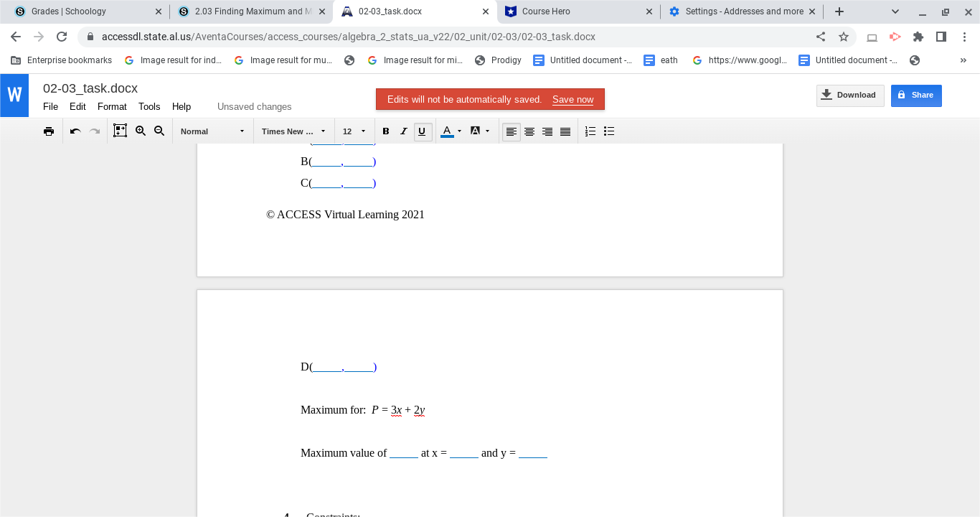Click the Download button
This screenshot has height=517, width=980.
pyautogui.click(x=850, y=95)
